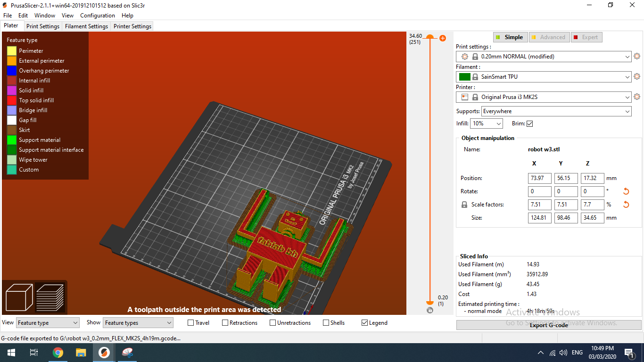The height and width of the screenshot is (362, 644).
Task: Open print settings via its gear icon
Action: (637, 57)
